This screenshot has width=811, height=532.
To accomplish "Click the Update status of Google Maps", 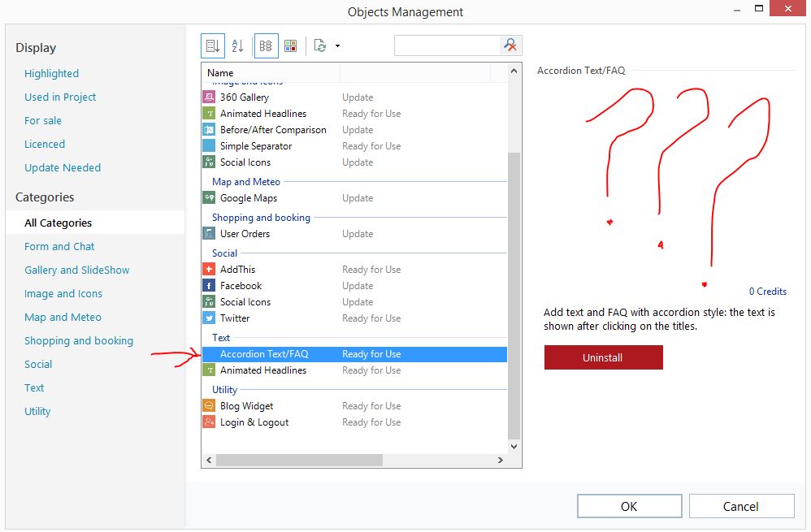I will pyautogui.click(x=358, y=198).
